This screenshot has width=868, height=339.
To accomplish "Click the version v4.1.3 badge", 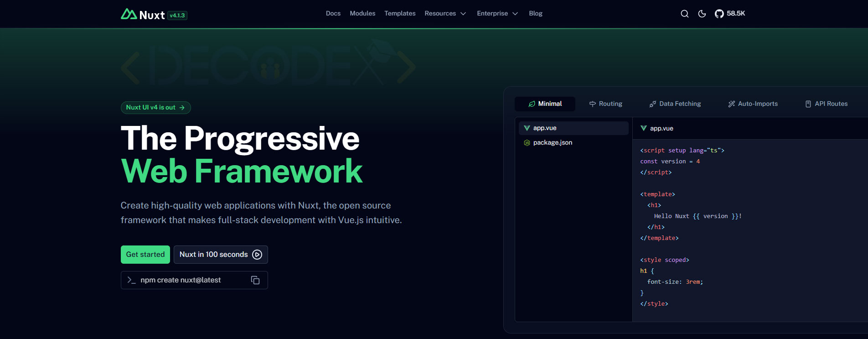I will [x=177, y=16].
